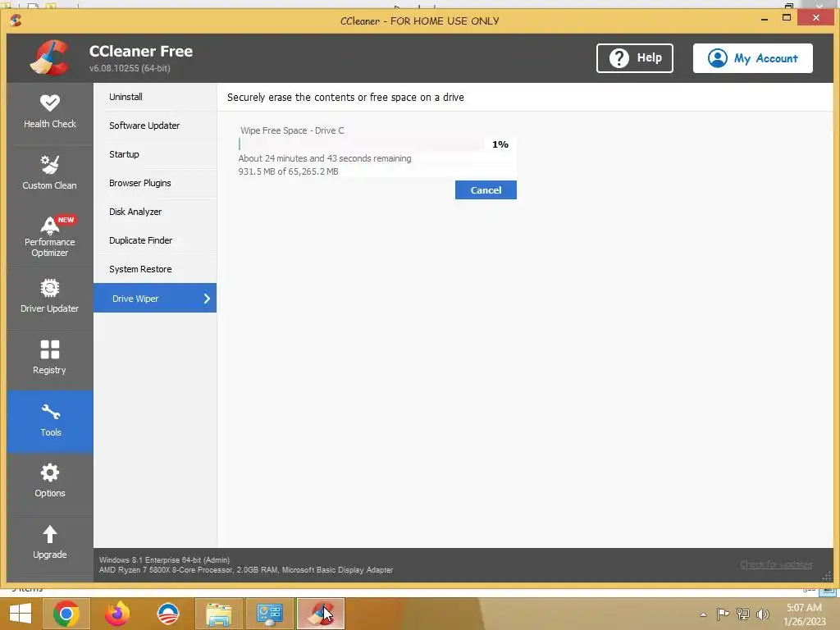Open the Startup tool
Image resolution: width=840 pixels, height=630 pixels.
pos(155,154)
